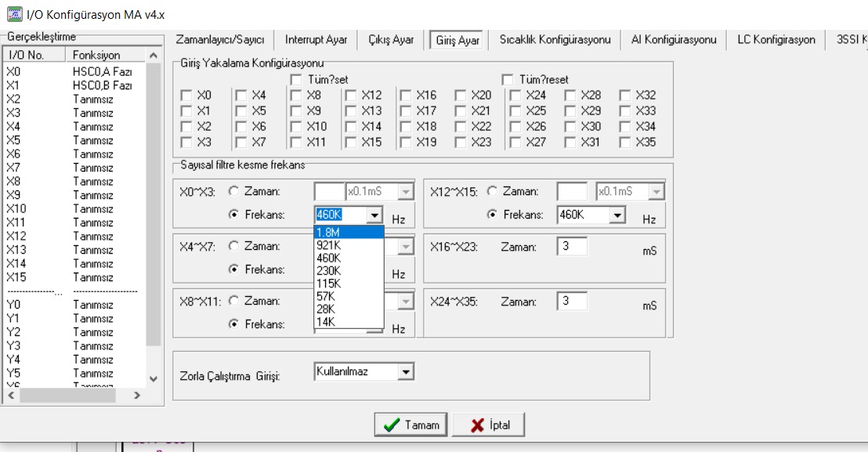Image resolution: width=868 pixels, height=452 pixels.
Task: Select Zaman radio button for X0~X3
Action: (233, 191)
